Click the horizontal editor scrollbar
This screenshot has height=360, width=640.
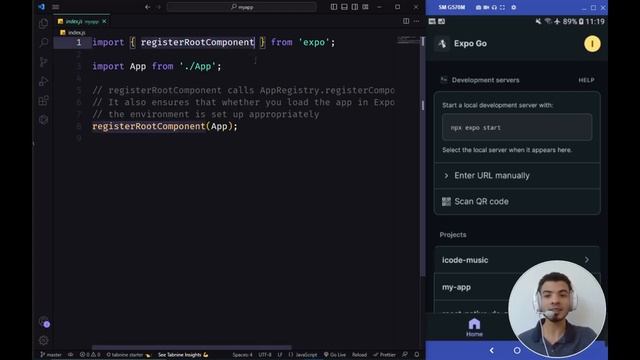point(191,348)
